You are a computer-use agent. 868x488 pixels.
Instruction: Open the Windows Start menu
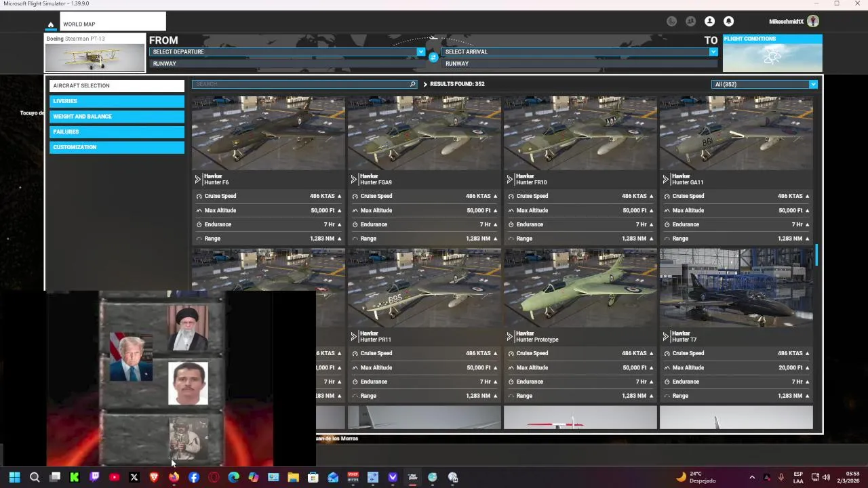14,477
